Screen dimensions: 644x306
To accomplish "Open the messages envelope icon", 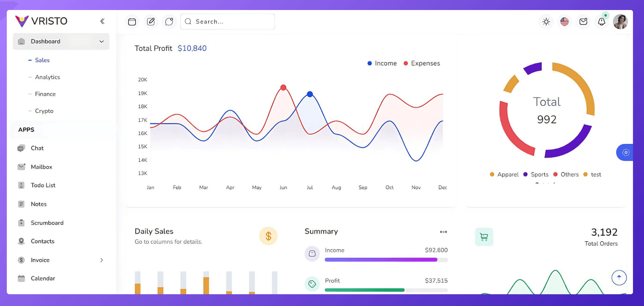I will click(583, 22).
